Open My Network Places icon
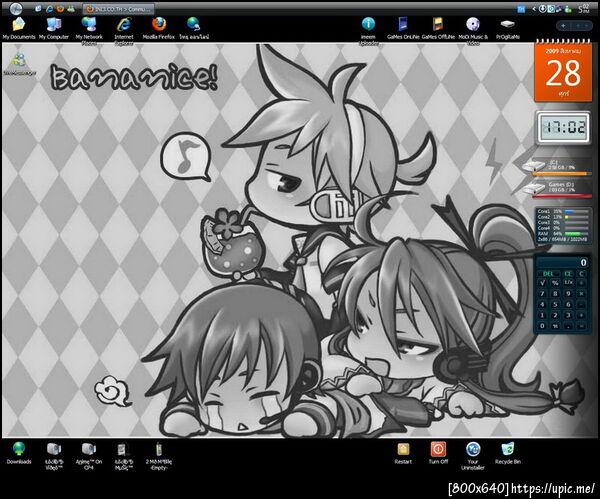The height and width of the screenshot is (499, 600). [x=89, y=24]
